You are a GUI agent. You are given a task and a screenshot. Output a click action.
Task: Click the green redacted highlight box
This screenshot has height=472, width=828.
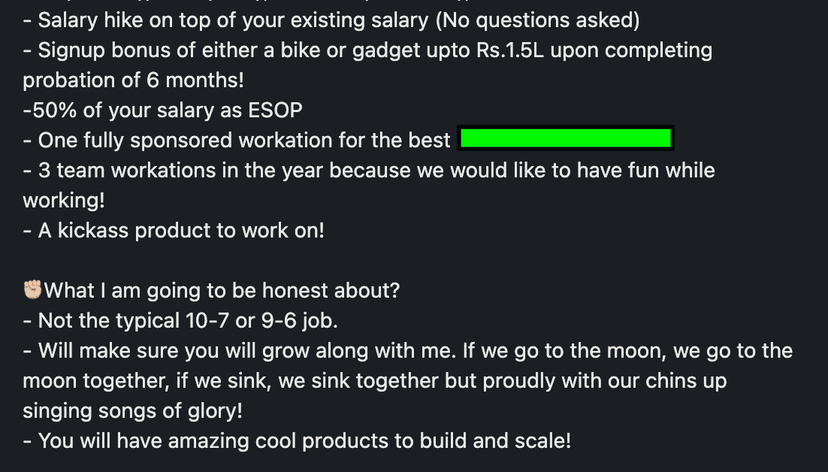pyautogui.click(x=565, y=139)
